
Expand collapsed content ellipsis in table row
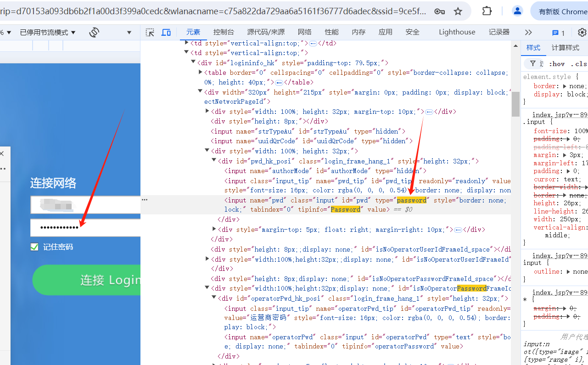tap(279, 83)
